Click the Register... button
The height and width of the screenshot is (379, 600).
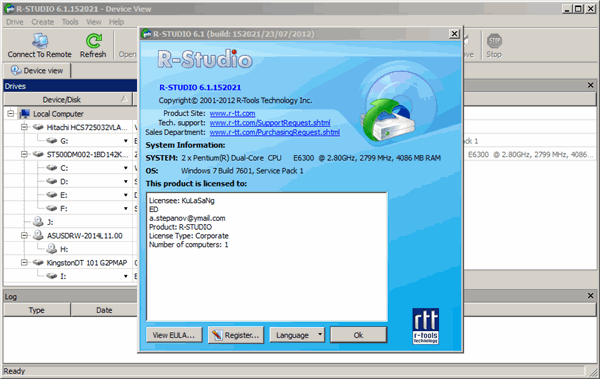(x=236, y=335)
